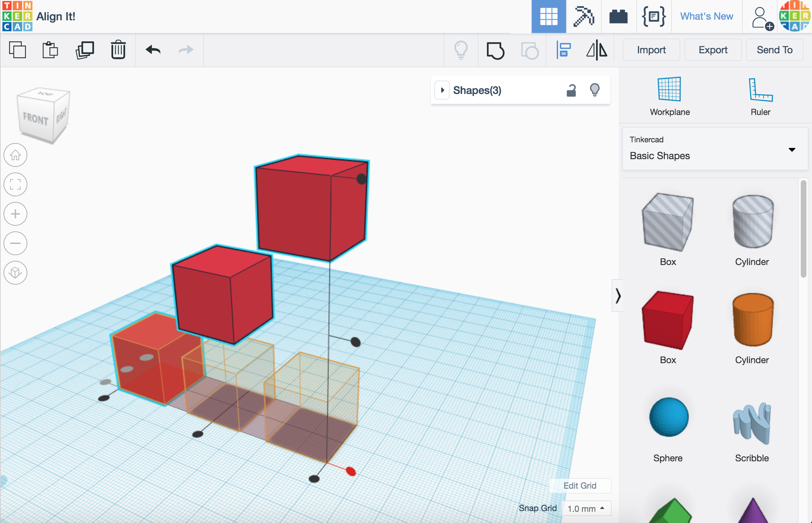812x523 pixels.
Task: Click the Ungroup icon
Action: 530,50
